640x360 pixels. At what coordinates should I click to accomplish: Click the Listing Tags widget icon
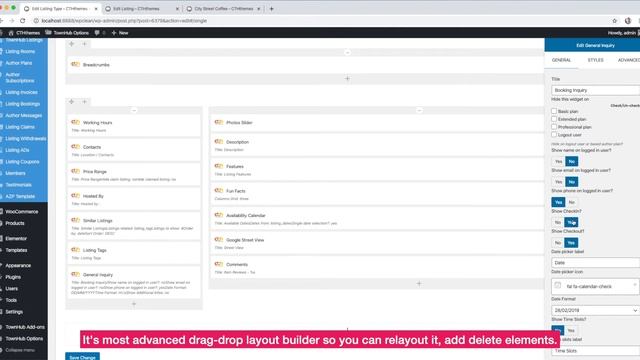(x=76, y=249)
